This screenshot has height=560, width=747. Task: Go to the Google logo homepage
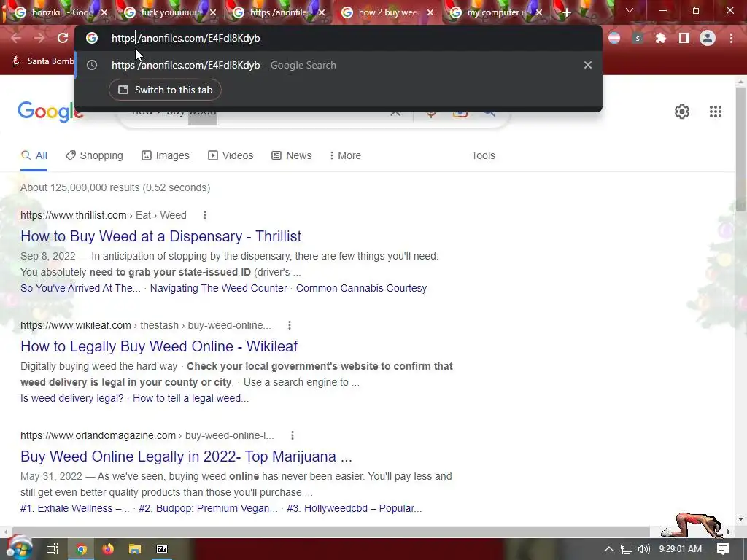(x=50, y=112)
